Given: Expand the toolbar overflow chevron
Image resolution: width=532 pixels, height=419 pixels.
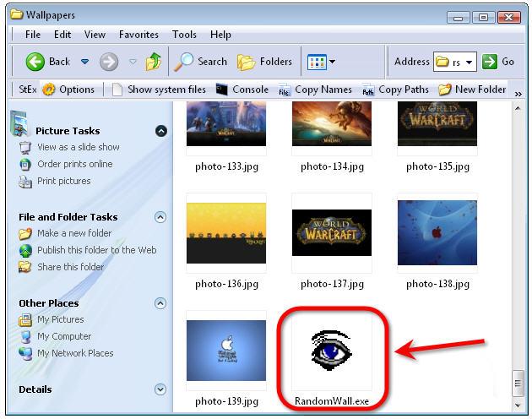Looking at the screenshot, I should [518, 94].
